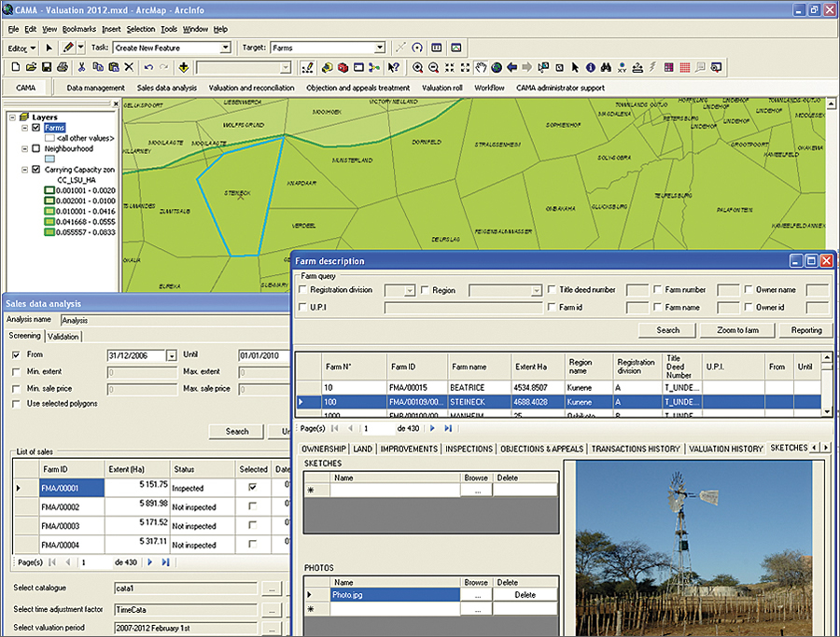Toggle the Carrying Capacity zone layer visibility
The height and width of the screenshot is (637, 840).
click(x=36, y=170)
